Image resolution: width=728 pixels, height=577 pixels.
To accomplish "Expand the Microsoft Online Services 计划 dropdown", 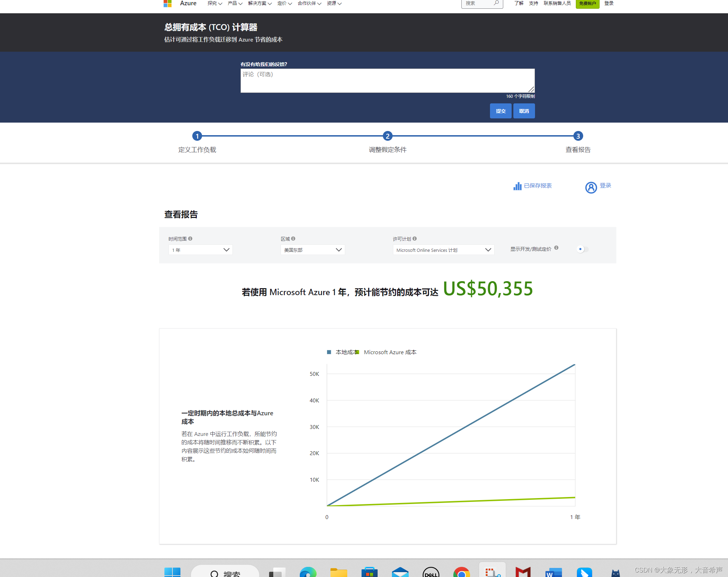I will 443,250.
